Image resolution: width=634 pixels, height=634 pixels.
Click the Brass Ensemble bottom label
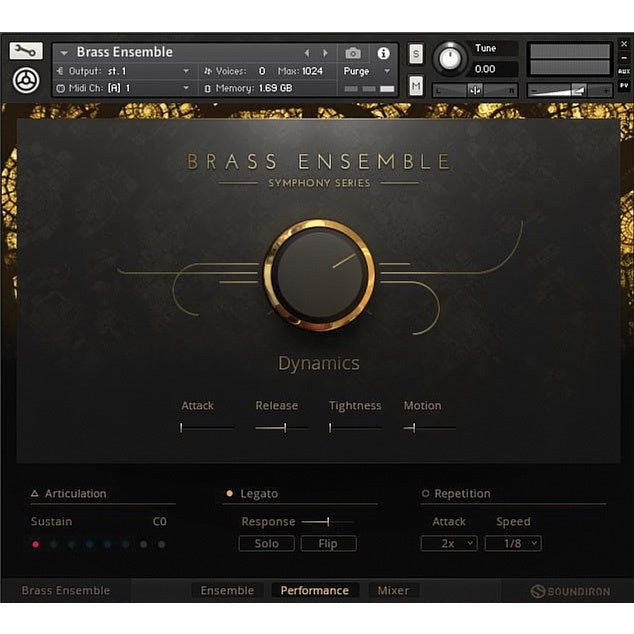pos(66,591)
